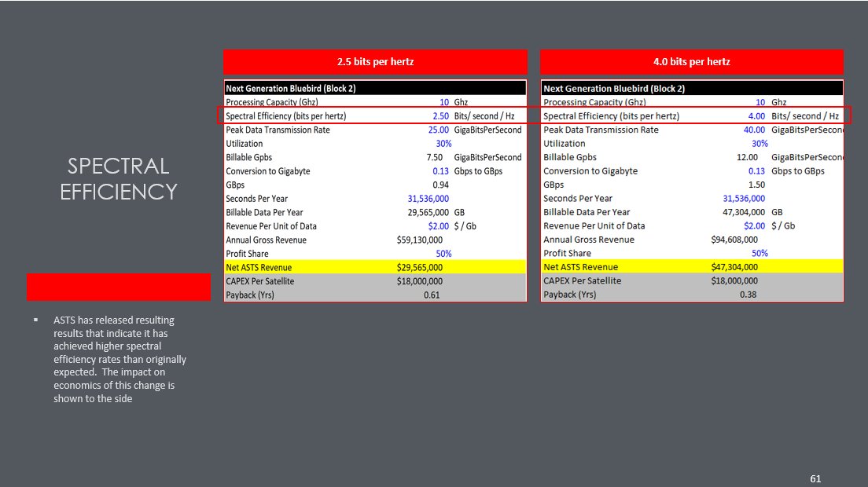Viewport: 868px width, 487px height.
Task: Select "Bits/ second / Hz" unit in 2.5 table
Action: (484, 116)
